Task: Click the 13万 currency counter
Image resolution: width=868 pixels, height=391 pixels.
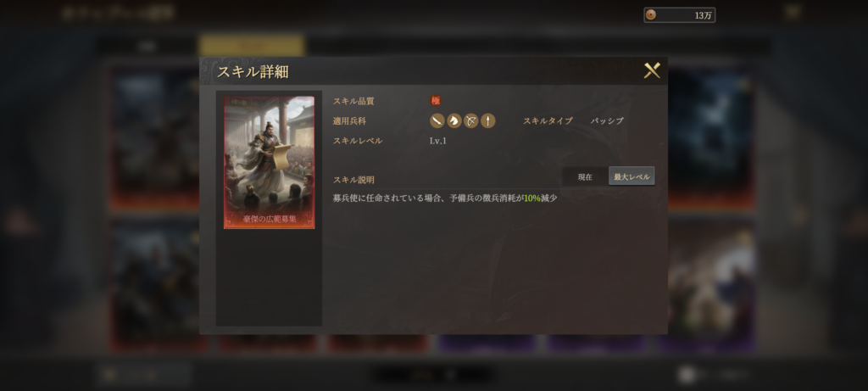Action: point(680,15)
